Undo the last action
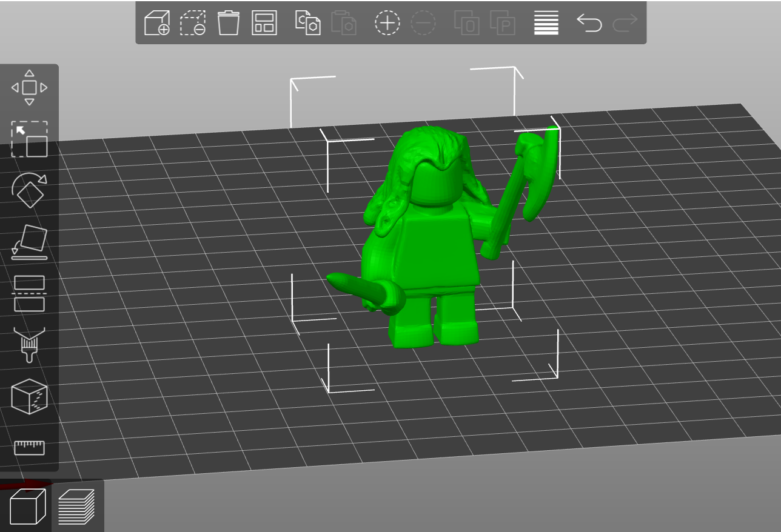Viewport: 781px width, 532px height. [x=589, y=23]
